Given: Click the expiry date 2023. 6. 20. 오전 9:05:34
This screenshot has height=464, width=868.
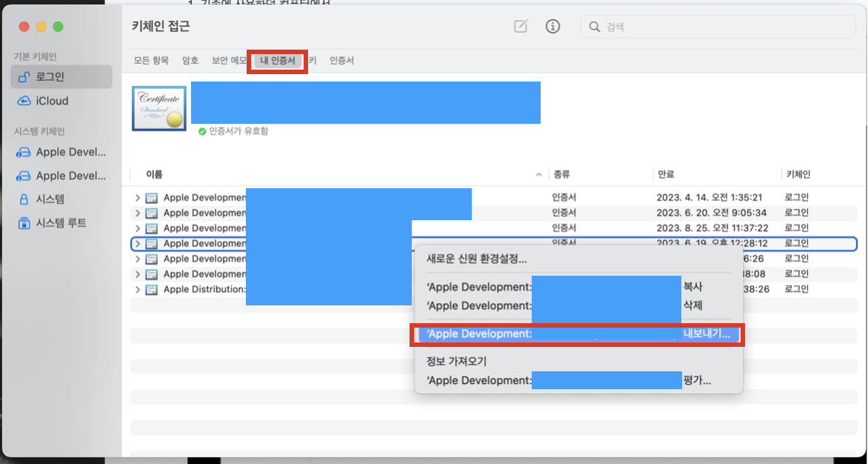Looking at the screenshot, I should 711,213.
